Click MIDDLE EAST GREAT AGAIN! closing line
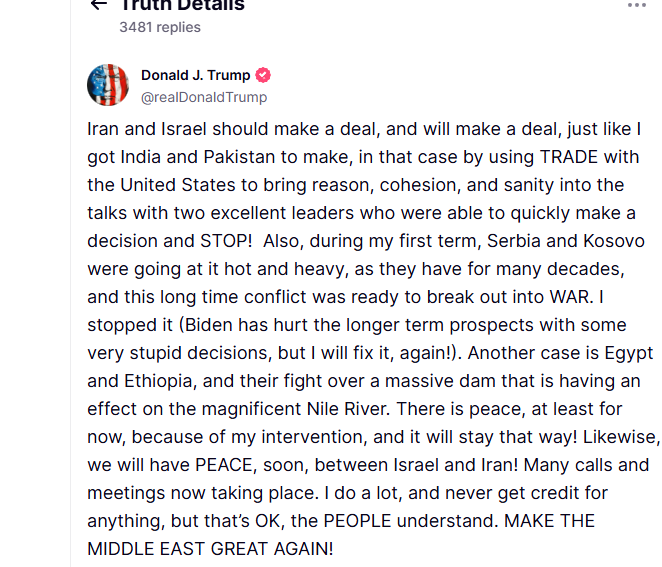This screenshot has width=662, height=567. click(x=210, y=549)
